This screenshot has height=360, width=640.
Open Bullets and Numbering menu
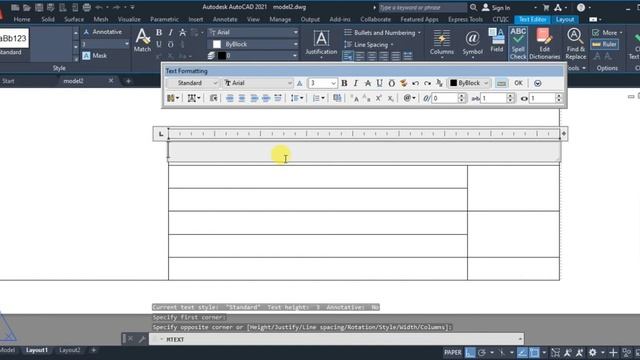point(382,33)
